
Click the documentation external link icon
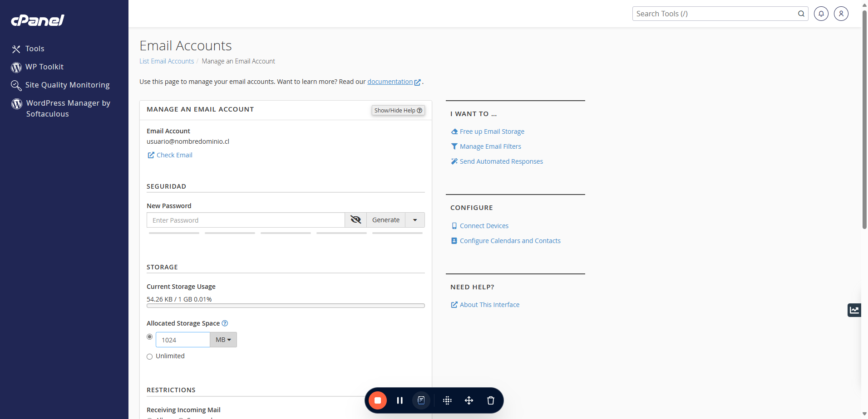[417, 82]
